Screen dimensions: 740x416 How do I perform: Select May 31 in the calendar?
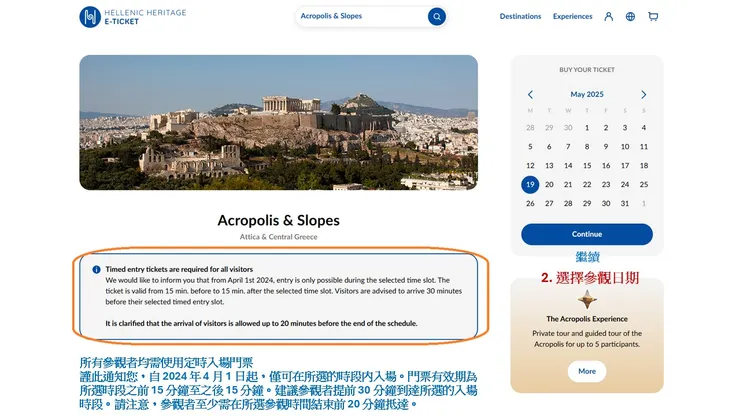pos(625,204)
